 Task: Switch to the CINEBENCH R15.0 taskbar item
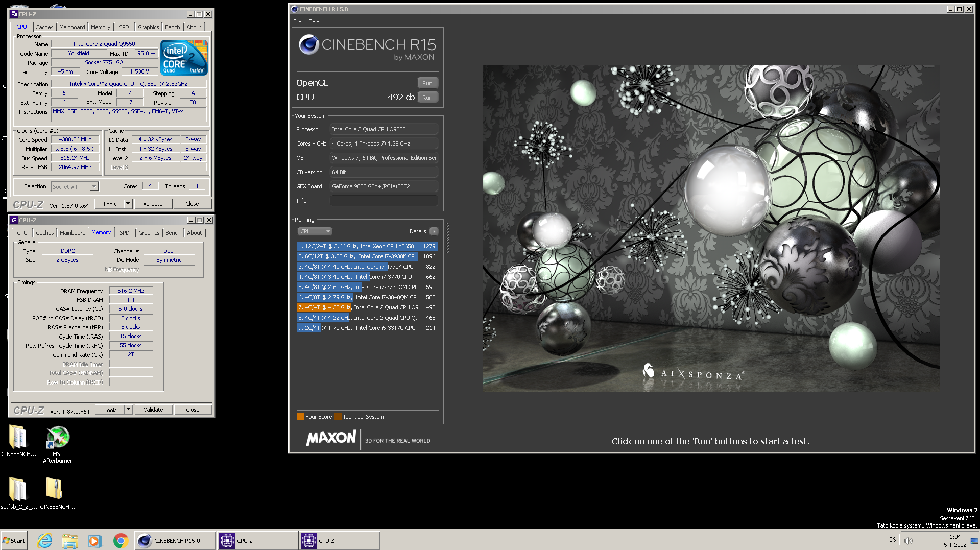tap(175, 540)
